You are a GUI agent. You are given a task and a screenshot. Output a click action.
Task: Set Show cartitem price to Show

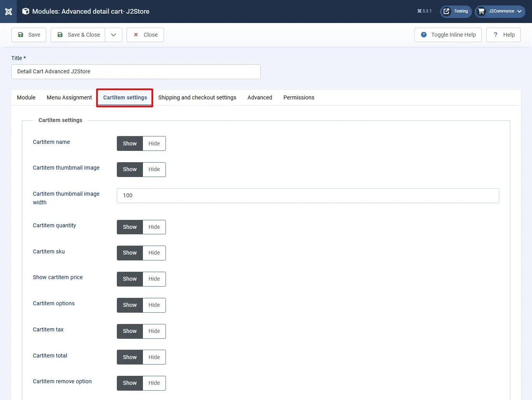click(x=130, y=279)
